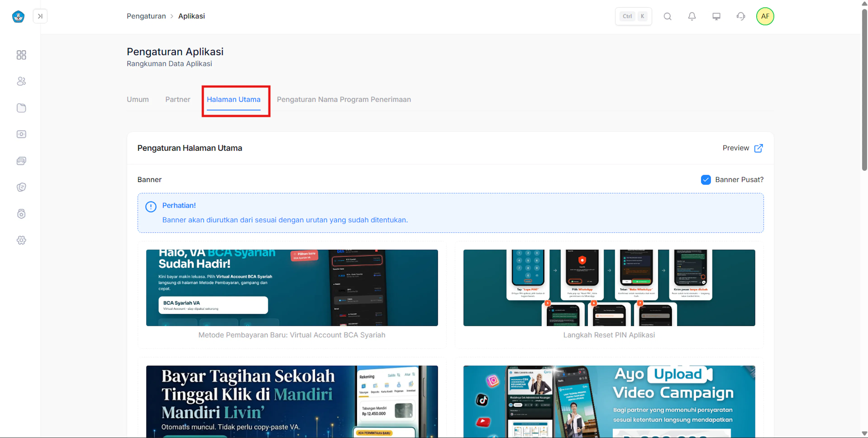The height and width of the screenshot is (438, 868).
Task: Uncheck the Banner Pusat? checkbox
Action: (x=705, y=180)
